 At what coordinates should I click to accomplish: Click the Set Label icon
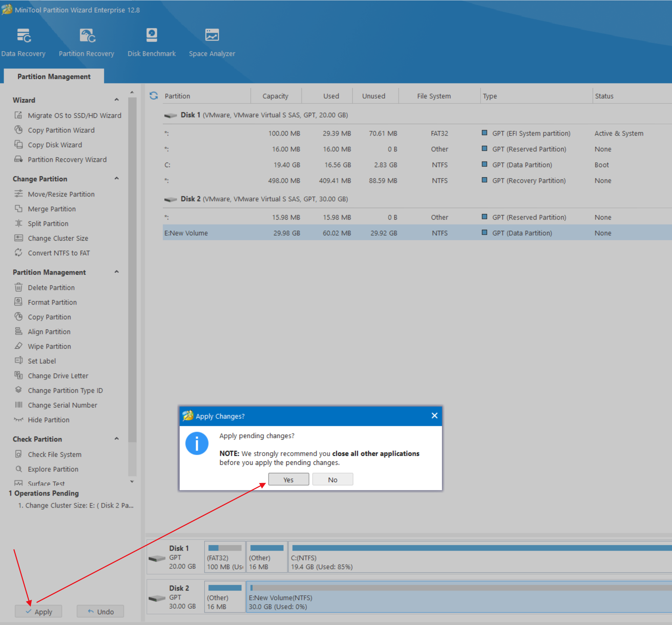click(18, 361)
